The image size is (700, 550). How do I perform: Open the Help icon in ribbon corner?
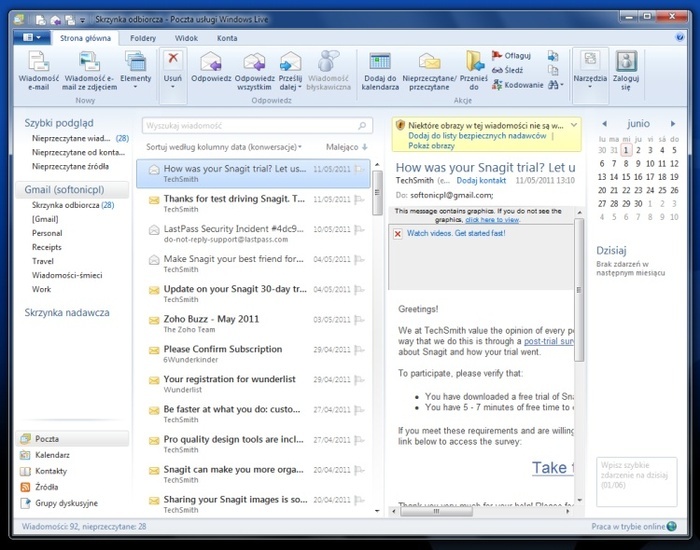point(679,37)
